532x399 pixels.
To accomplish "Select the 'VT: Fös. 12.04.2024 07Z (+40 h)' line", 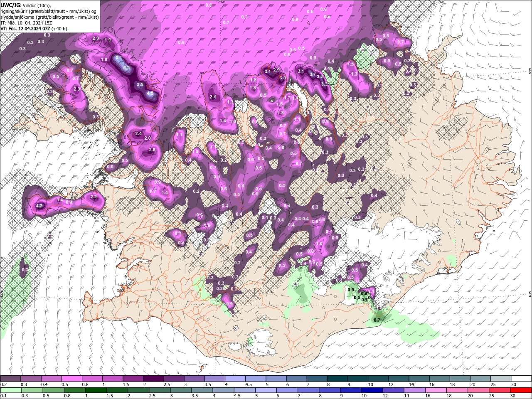I will click(x=34, y=29).
